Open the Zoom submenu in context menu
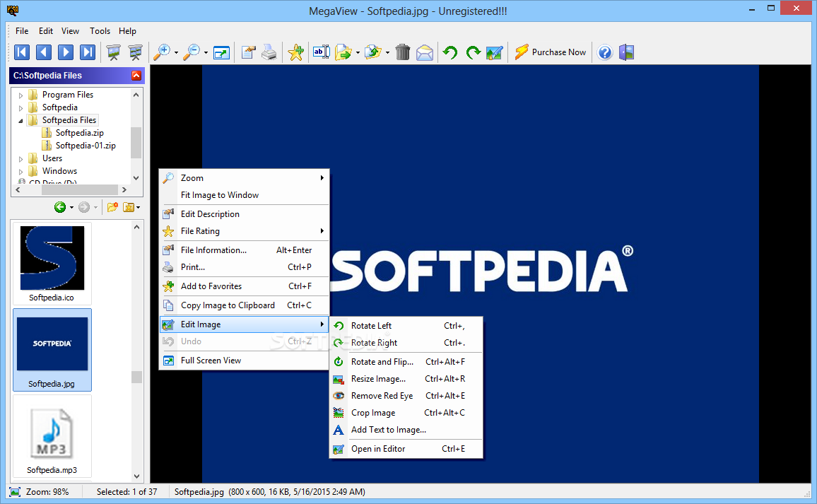 [244, 177]
